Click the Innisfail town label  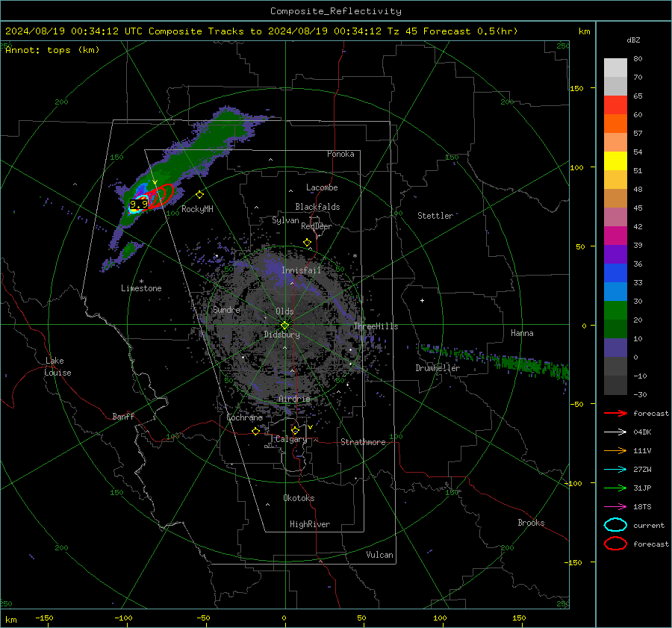point(301,270)
